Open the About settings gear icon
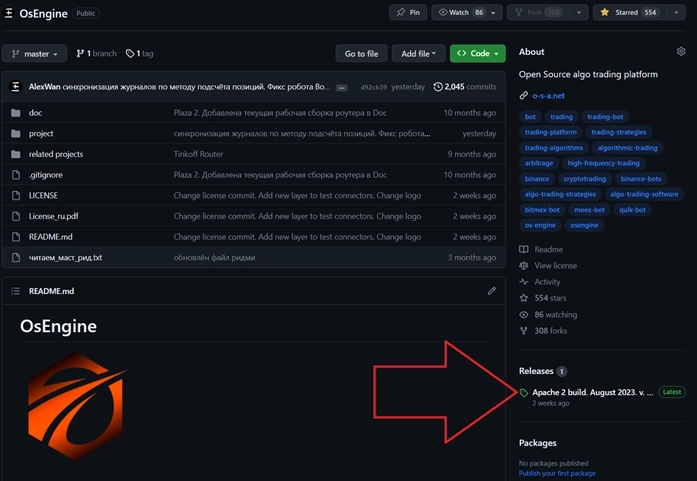 point(681,52)
